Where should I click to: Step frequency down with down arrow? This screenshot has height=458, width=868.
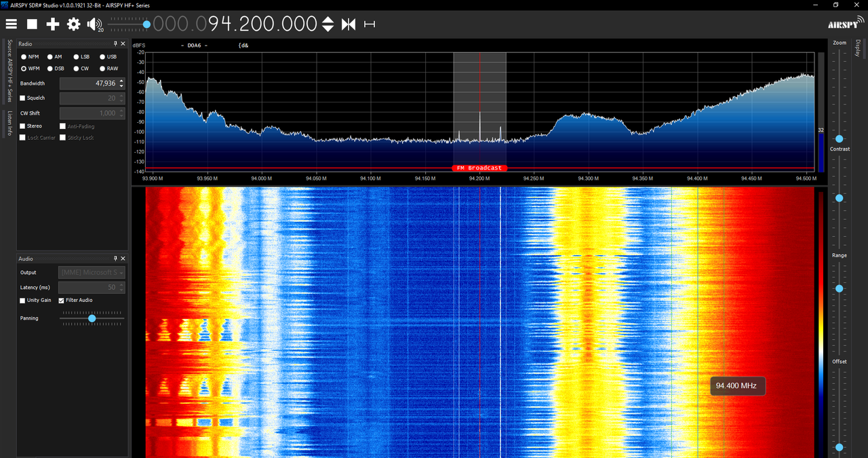click(x=328, y=28)
